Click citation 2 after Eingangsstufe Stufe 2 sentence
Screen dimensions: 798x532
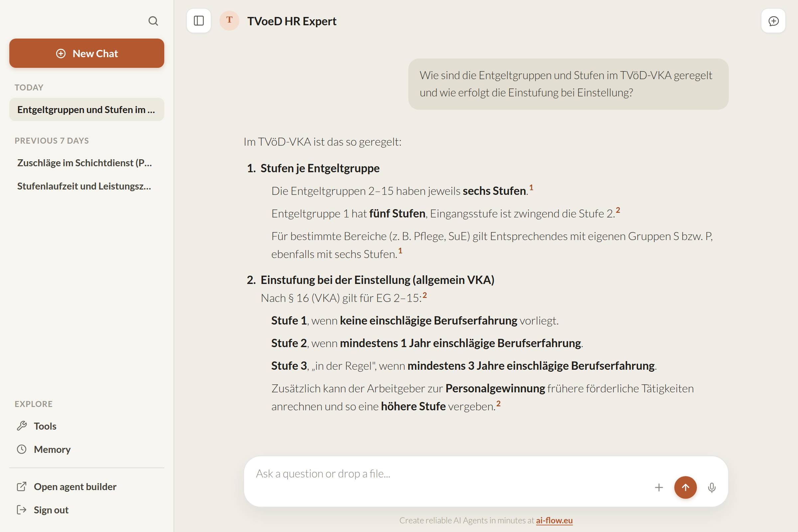(617, 210)
